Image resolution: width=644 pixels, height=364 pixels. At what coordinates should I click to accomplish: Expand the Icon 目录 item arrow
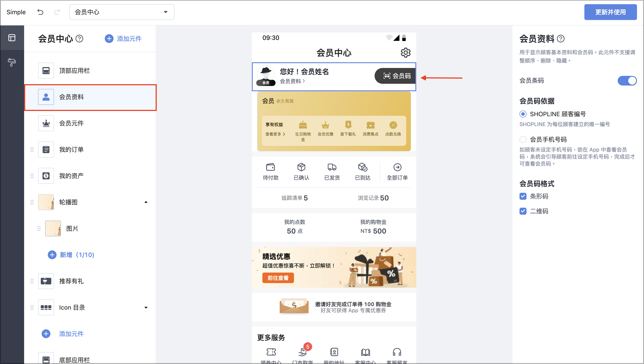coord(146,307)
